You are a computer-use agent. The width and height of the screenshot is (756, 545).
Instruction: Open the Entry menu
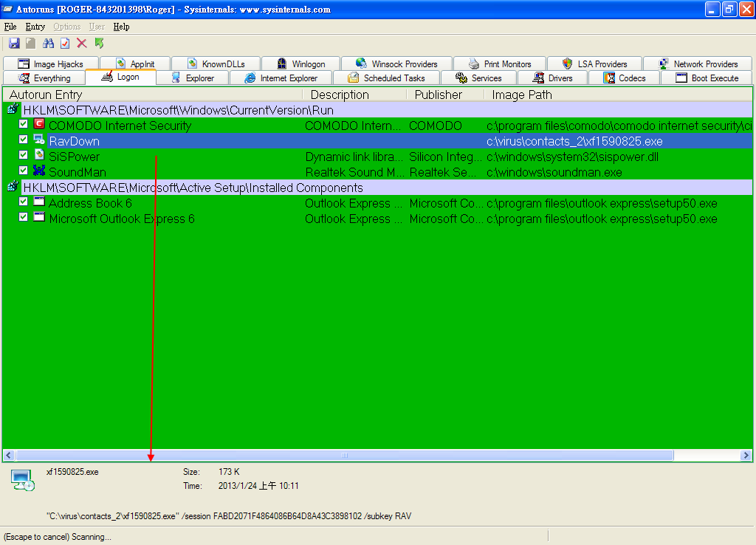[35, 27]
